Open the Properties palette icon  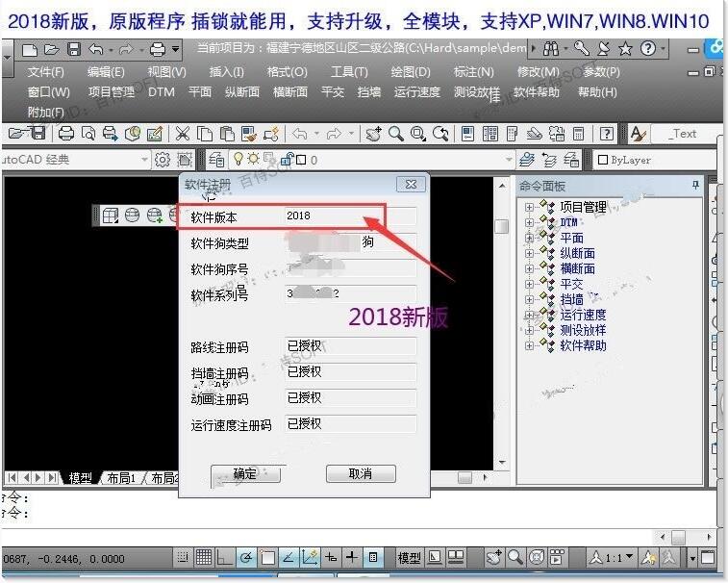point(467,134)
